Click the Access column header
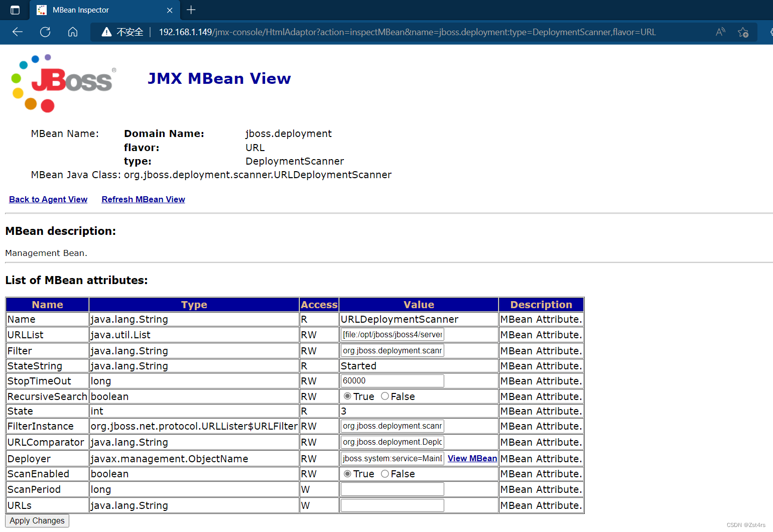 (319, 305)
